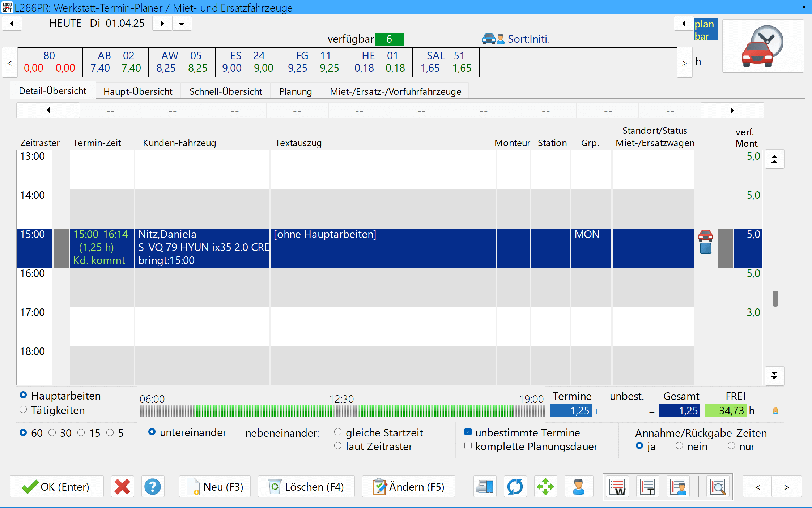Click the day capacity timeline bar
The height and width of the screenshot is (508, 812).
tap(341, 411)
